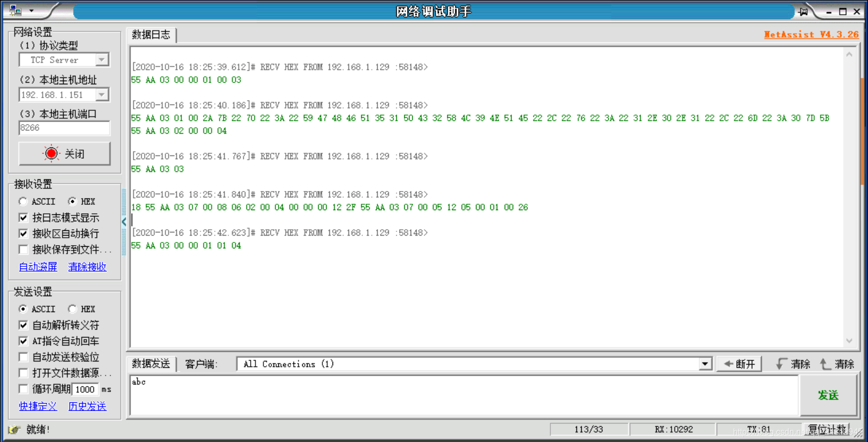Select ASCII receive mode radio
Image resolution: width=868 pixels, height=442 pixels.
pyautogui.click(x=23, y=202)
